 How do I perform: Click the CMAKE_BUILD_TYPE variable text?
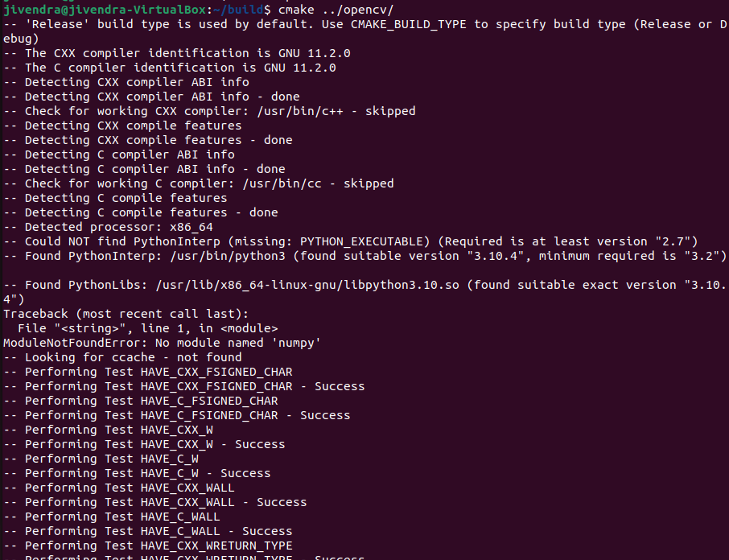408,25
